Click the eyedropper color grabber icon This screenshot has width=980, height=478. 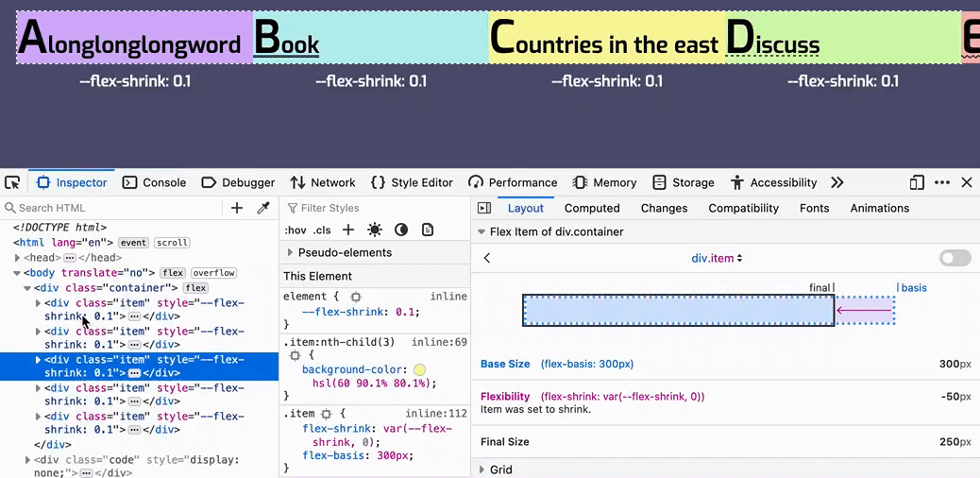(264, 208)
